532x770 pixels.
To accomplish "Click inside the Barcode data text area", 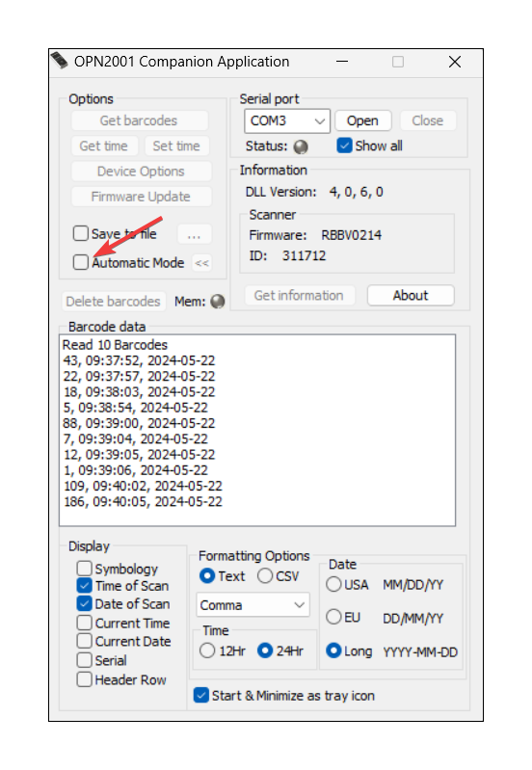I will 257,430.
